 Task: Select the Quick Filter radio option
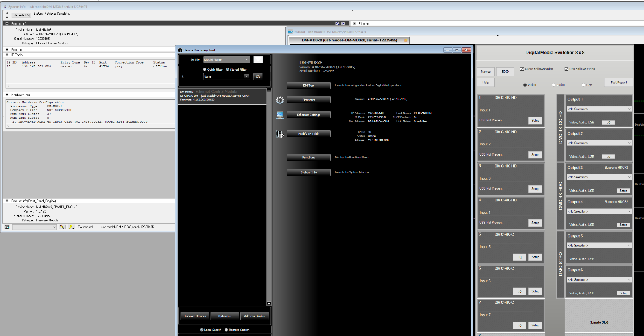[x=204, y=70]
